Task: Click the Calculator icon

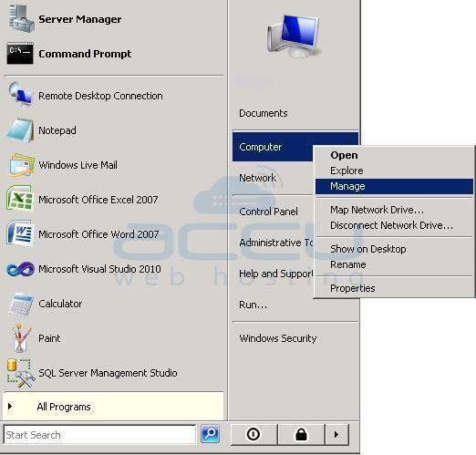Action: tap(21, 304)
